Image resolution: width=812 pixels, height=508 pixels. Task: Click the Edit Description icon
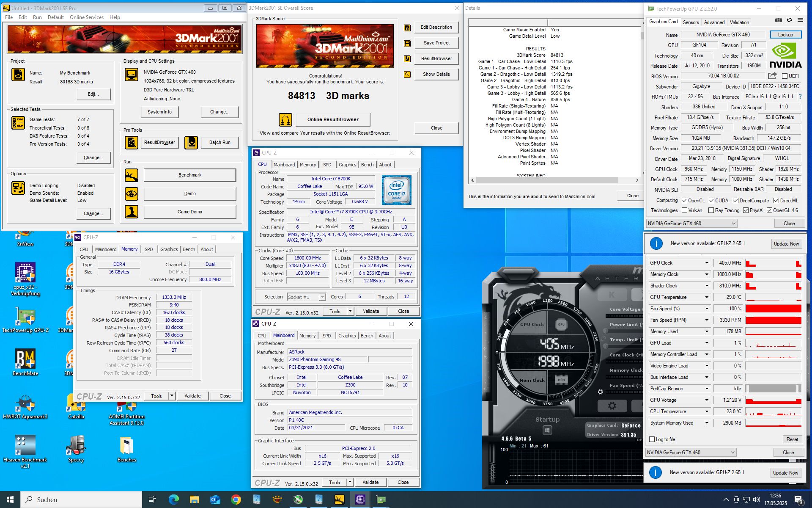coord(407,28)
